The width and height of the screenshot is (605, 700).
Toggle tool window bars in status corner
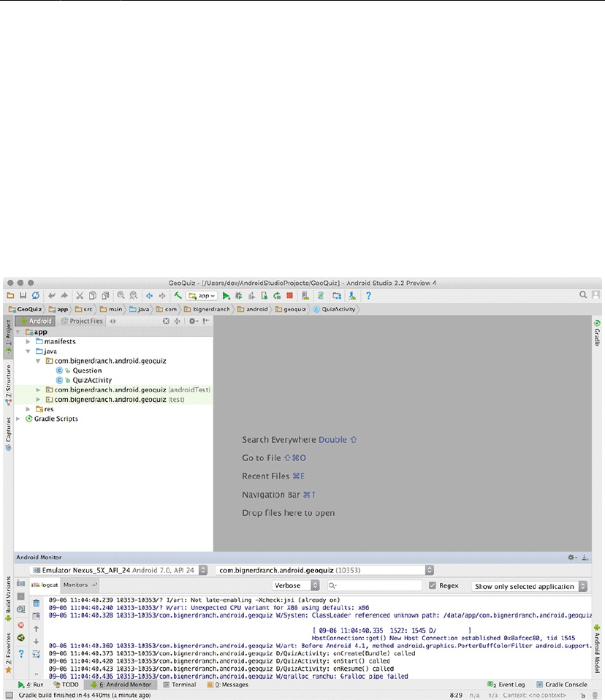9,695
